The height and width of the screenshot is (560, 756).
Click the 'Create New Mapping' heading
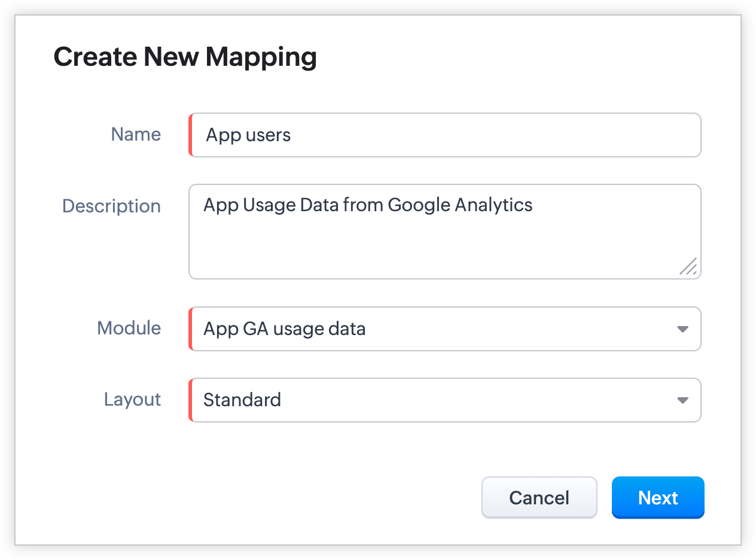tap(185, 57)
